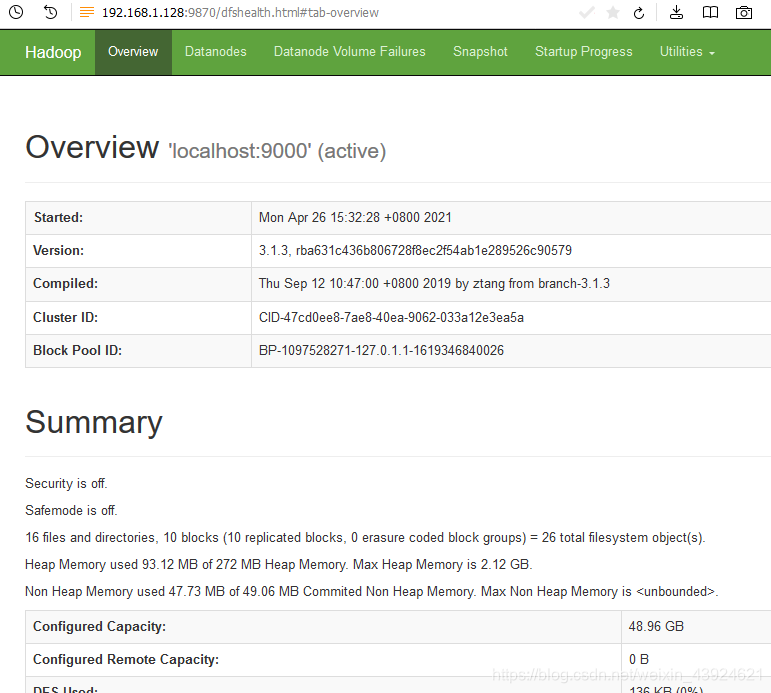
Task: Open the browser history clock icon
Action: [x=16, y=12]
